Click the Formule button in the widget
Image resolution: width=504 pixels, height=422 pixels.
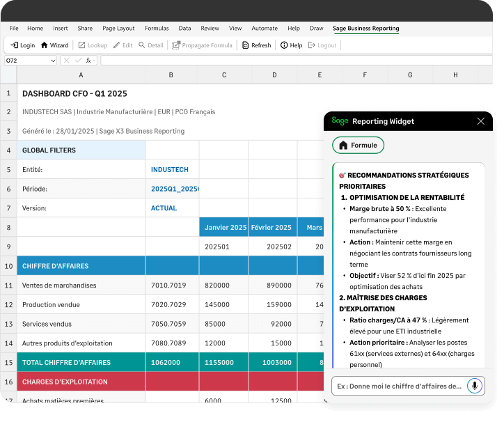358,146
